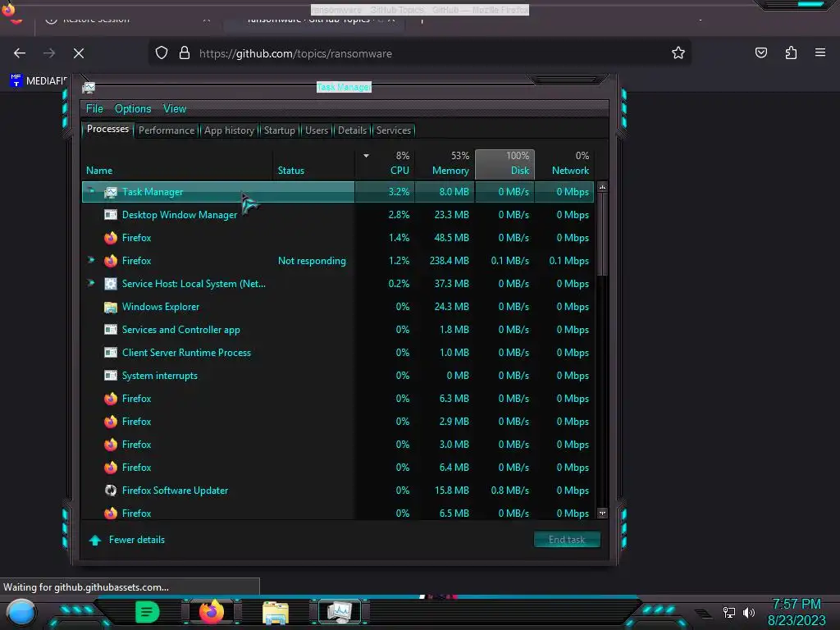Select the Processes tab
Viewport: 840px width, 630px height.
point(107,129)
